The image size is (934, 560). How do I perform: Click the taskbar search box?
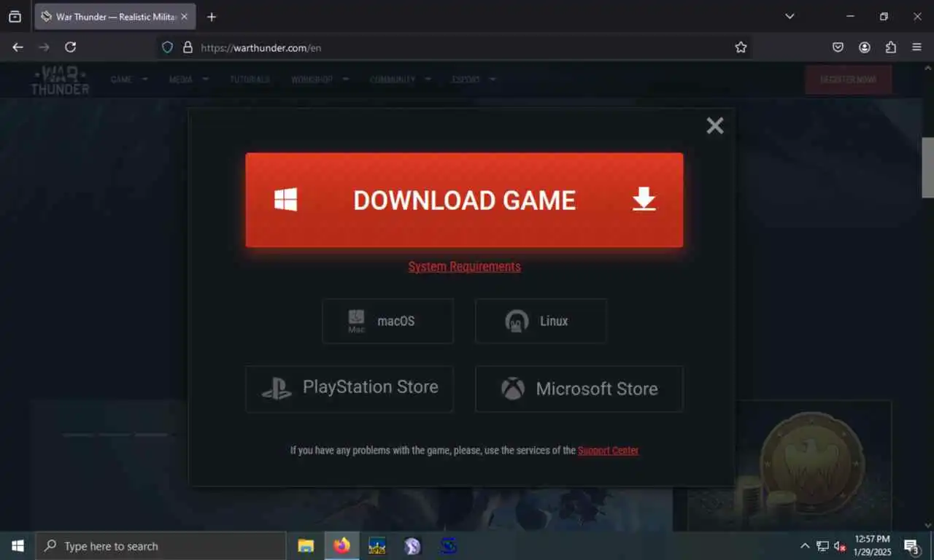(x=161, y=545)
